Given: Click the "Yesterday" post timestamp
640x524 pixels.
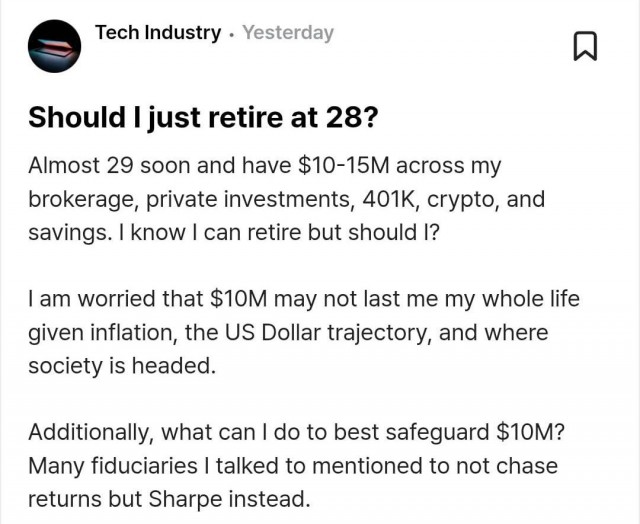Looking at the screenshot, I should coord(288,33).
